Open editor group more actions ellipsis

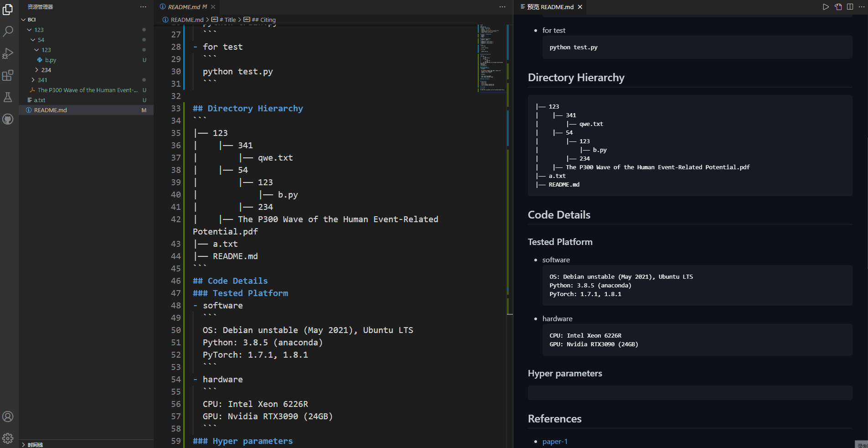[502, 7]
